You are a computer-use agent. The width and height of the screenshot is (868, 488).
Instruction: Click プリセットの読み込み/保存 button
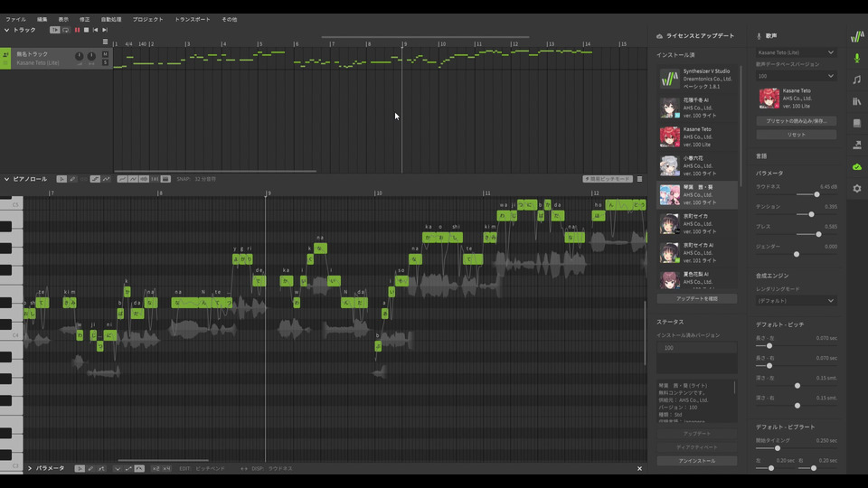pos(796,120)
